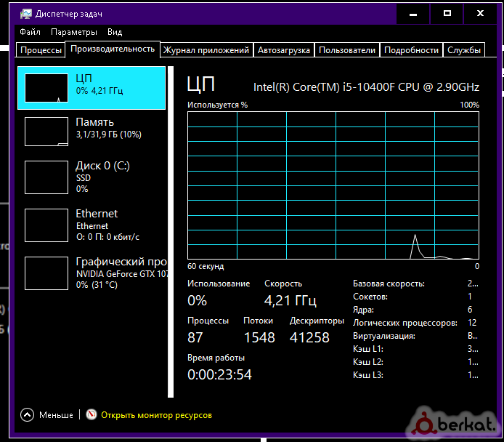Open the Параметры menu

74,32
